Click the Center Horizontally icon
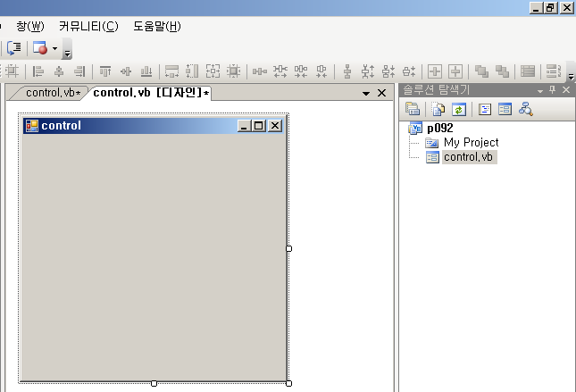 [435, 71]
